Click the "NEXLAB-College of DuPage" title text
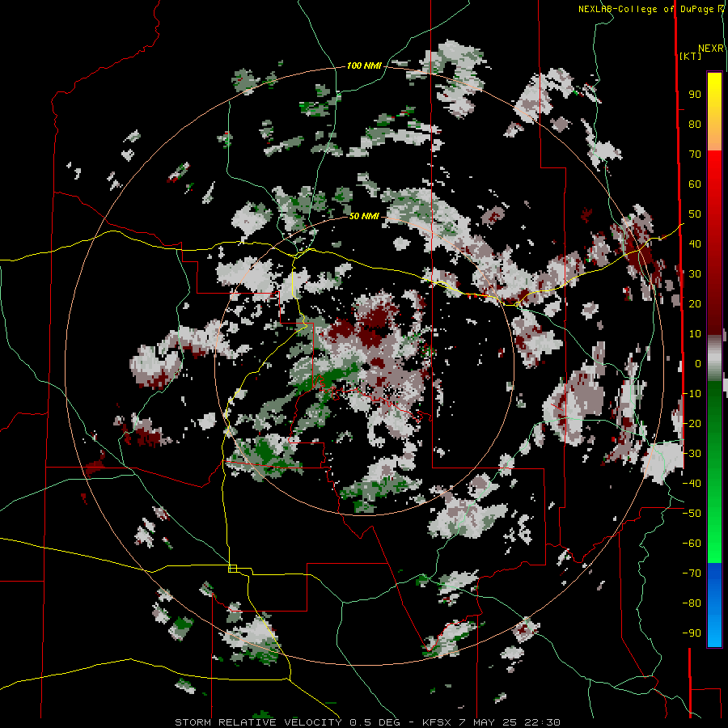 click(647, 9)
